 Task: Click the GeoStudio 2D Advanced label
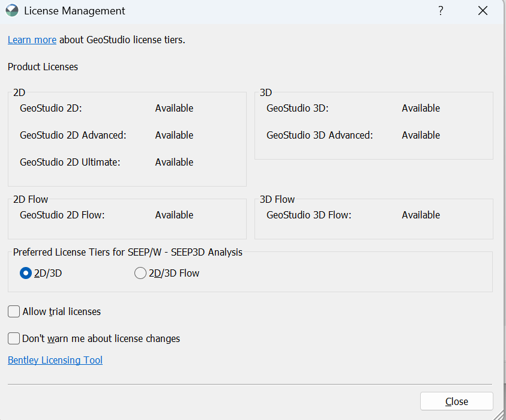click(73, 135)
